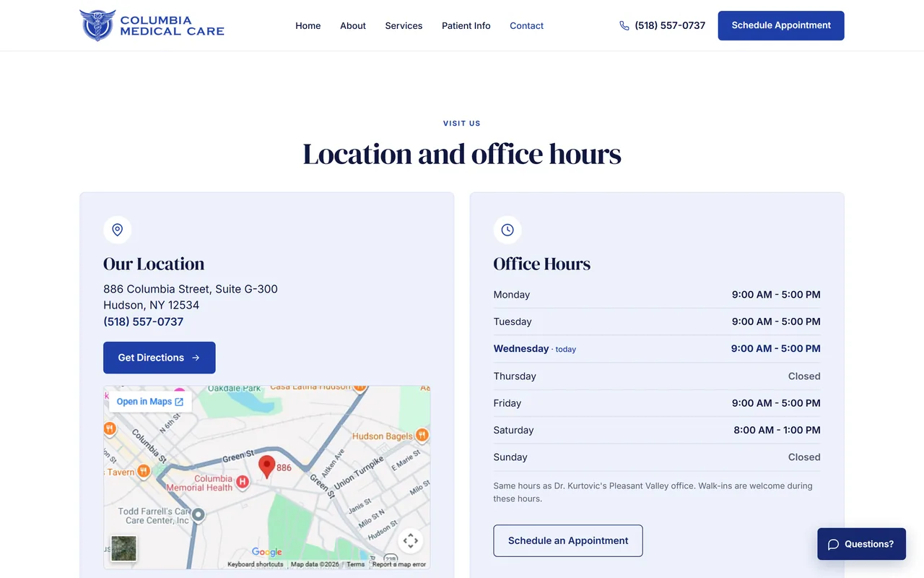Viewport: 924px width, 578px height.
Task: Click the Google logo on the map
Action: point(267,552)
